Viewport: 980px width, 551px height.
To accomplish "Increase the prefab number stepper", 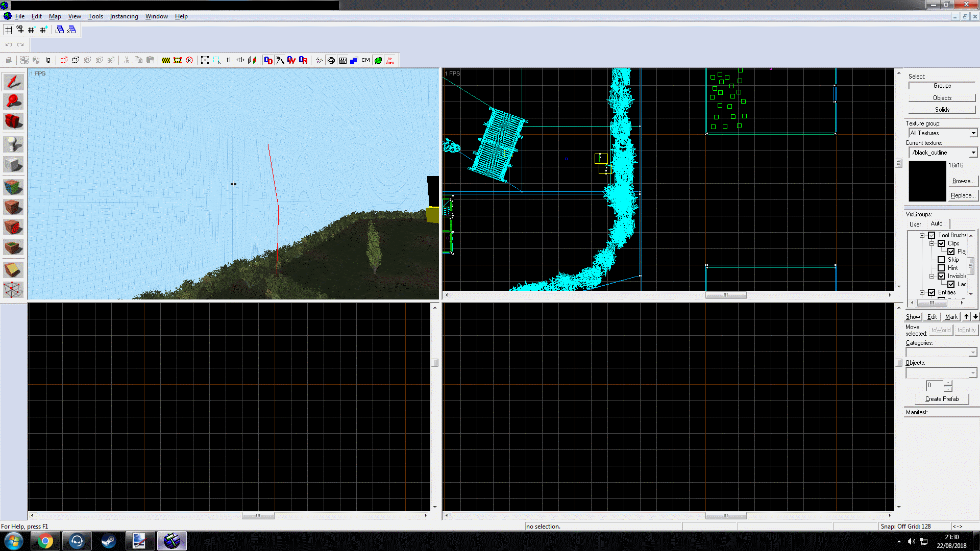I will click(948, 383).
